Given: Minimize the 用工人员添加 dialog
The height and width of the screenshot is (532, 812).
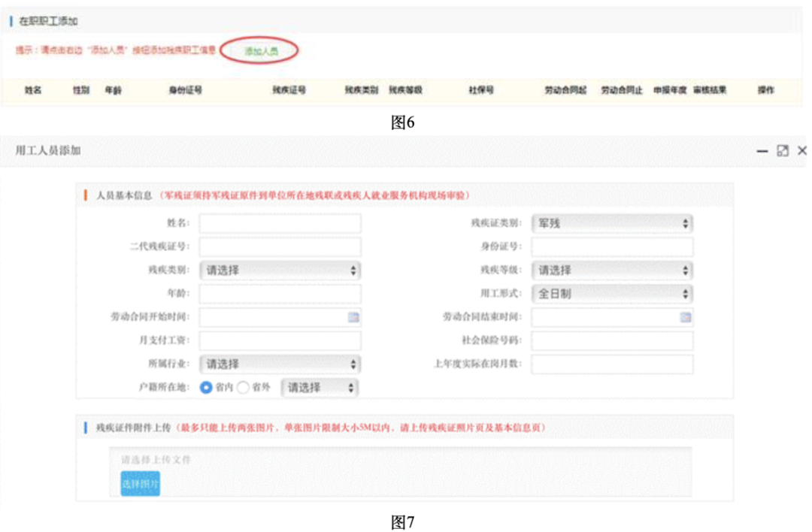Looking at the screenshot, I should [x=762, y=151].
